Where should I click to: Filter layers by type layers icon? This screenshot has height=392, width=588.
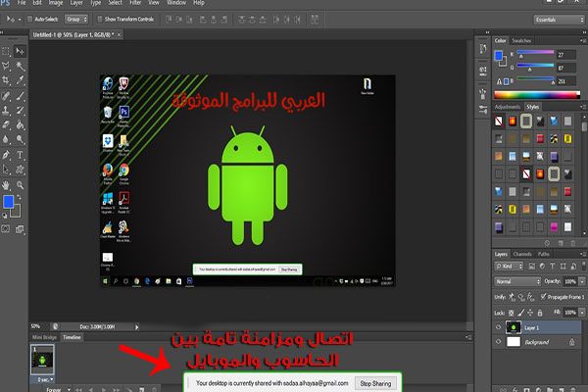pos(553,266)
